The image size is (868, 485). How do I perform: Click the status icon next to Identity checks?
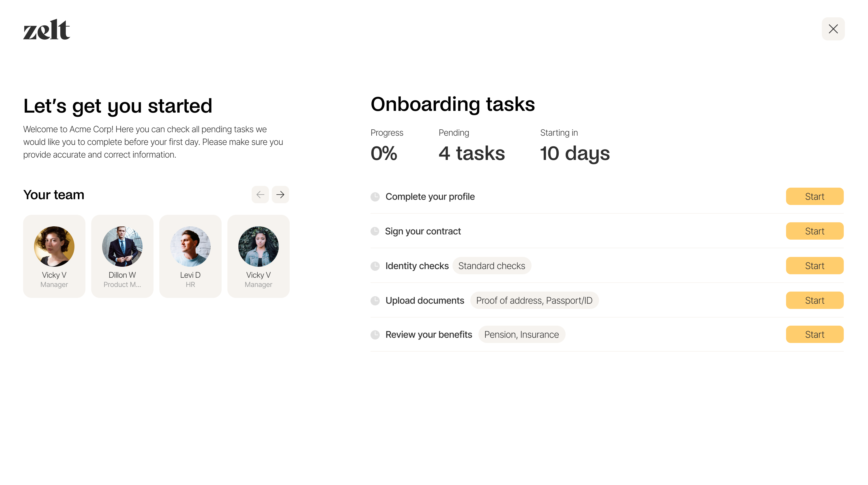(x=376, y=266)
